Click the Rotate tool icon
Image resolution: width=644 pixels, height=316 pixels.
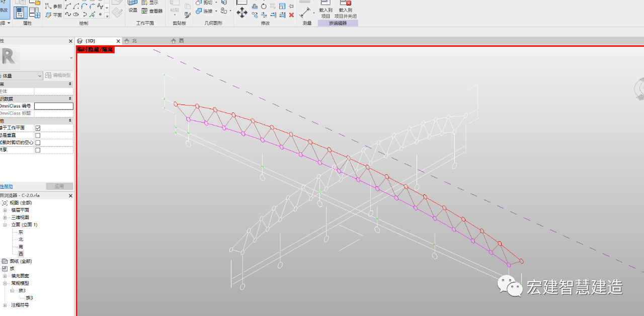(264, 7)
